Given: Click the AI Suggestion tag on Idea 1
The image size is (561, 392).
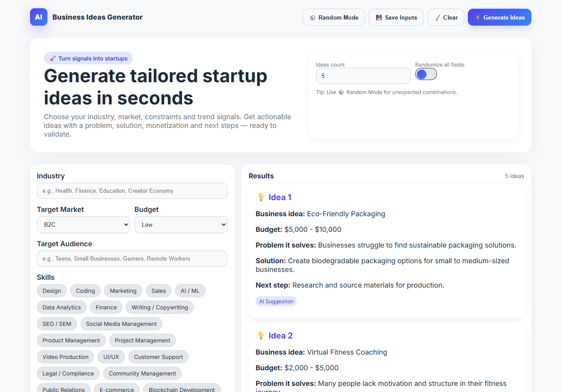Looking at the screenshot, I should [276, 302].
